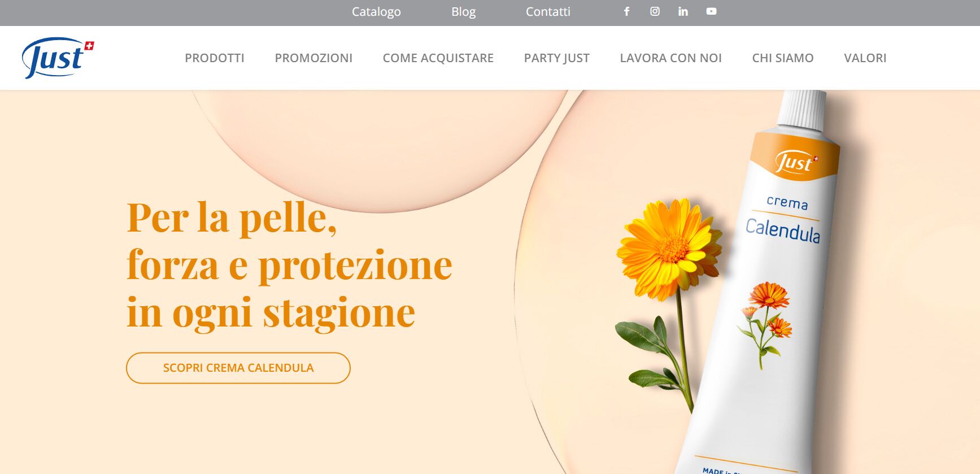
Task: Open LAVORA CON NOI page
Action: point(671,58)
